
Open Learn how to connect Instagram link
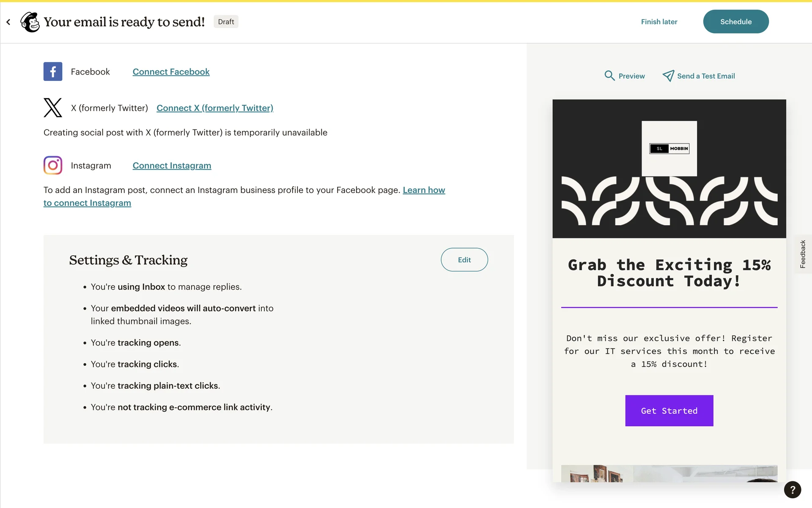pyautogui.click(x=424, y=190)
